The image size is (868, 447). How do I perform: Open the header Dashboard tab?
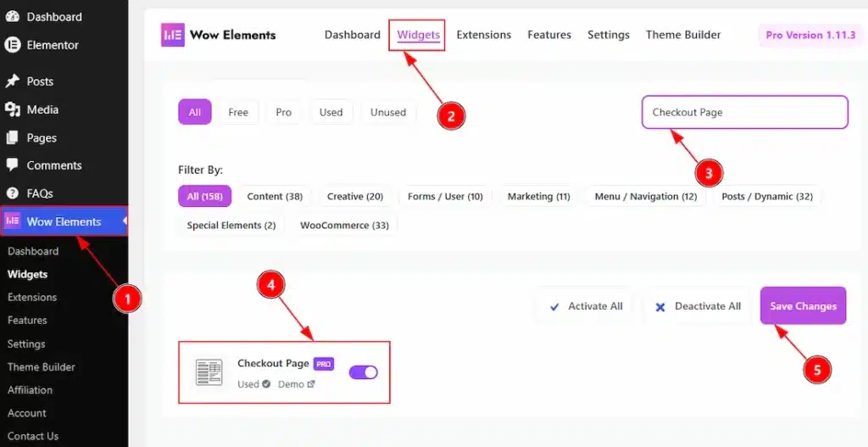[352, 35]
